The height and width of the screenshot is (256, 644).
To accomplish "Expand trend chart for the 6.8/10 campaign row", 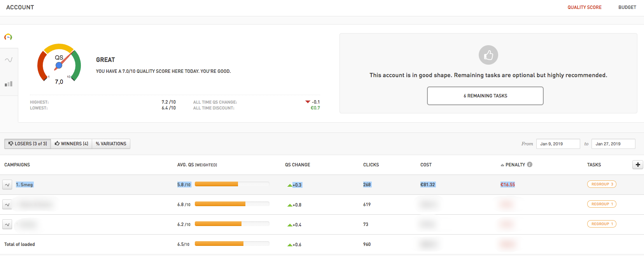I will [7, 205].
